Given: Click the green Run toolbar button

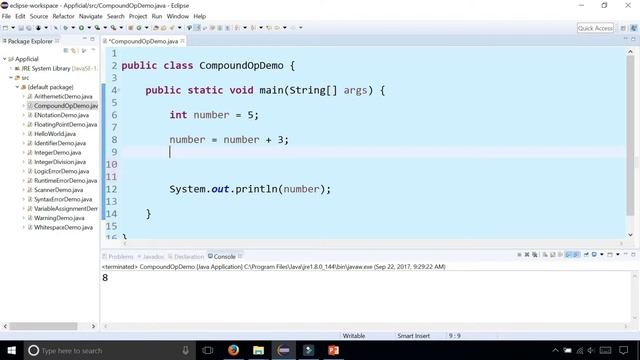Looking at the screenshot, I should [x=82, y=28].
